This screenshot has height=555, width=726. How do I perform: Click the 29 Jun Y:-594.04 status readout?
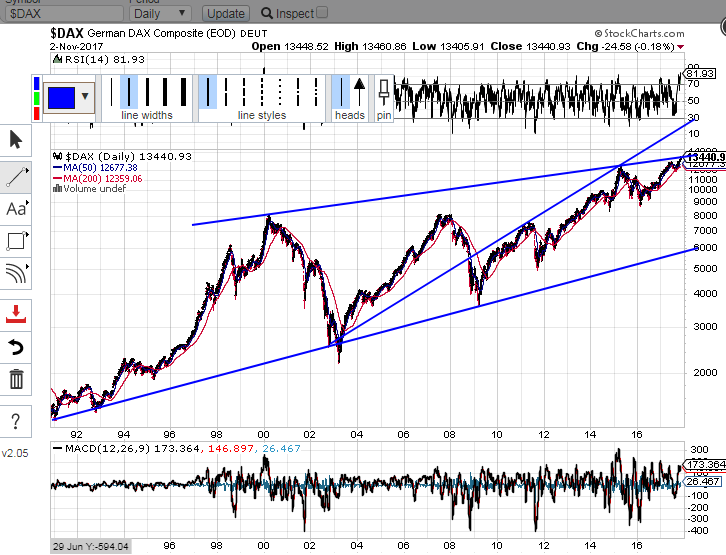[90, 547]
